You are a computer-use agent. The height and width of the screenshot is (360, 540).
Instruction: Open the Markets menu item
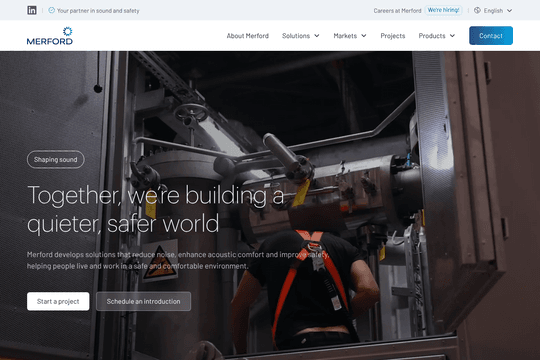pyautogui.click(x=345, y=36)
